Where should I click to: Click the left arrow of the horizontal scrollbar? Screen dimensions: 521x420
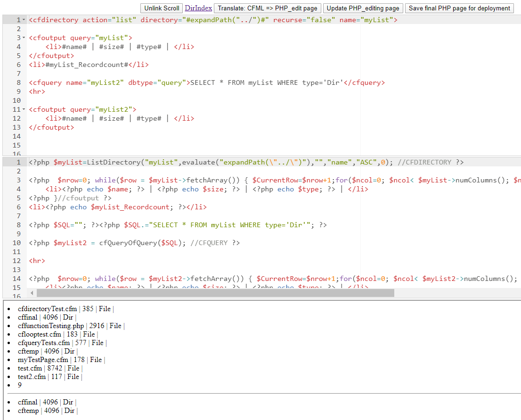point(33,293)
